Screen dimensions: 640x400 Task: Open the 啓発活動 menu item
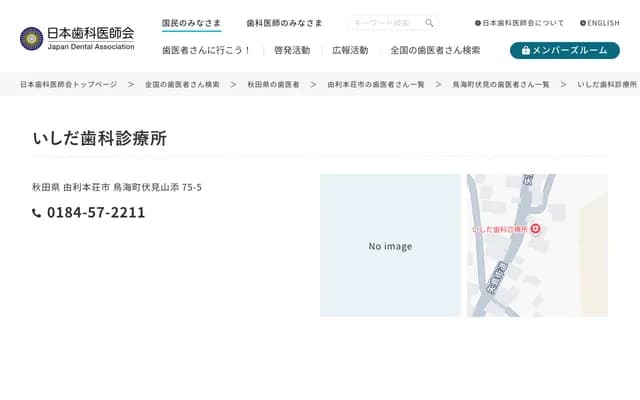292,50
